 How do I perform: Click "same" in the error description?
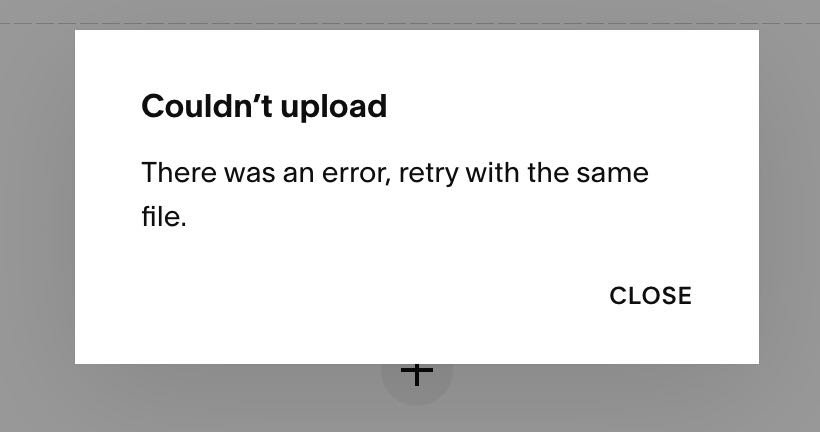[612, 173]
